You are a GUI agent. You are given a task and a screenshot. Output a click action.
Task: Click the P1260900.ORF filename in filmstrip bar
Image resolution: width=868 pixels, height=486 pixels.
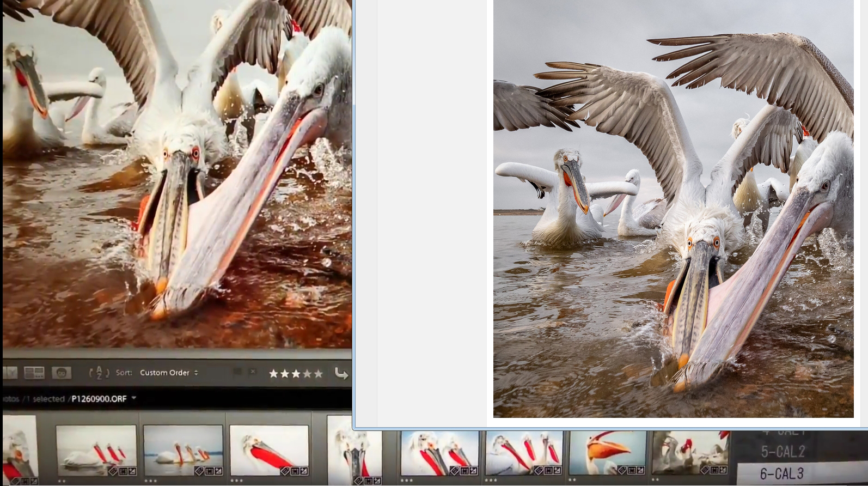coord(99,399)
